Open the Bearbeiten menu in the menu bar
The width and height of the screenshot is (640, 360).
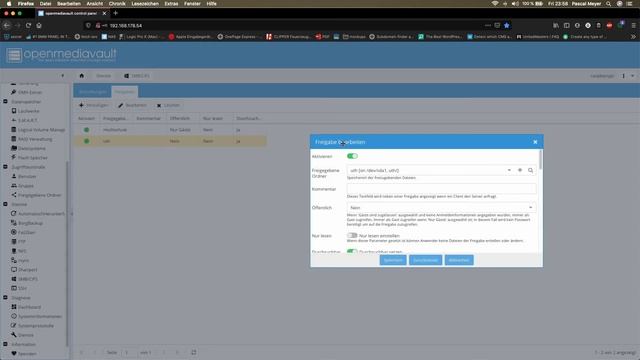coord(69,4)
